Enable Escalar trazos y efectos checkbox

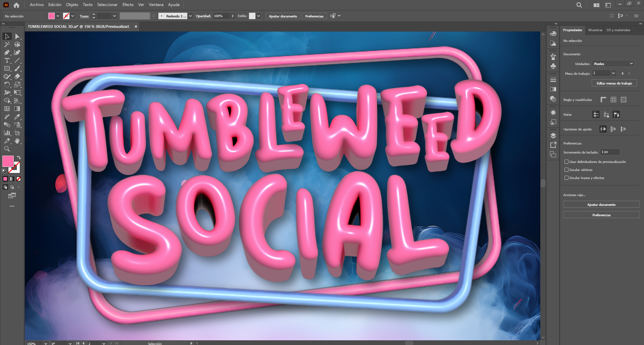point(566,178)
